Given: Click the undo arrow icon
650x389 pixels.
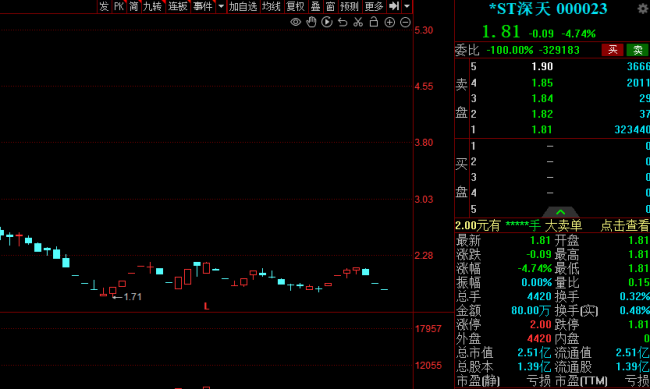Looking at the screenshot, I should coord(342,22).
